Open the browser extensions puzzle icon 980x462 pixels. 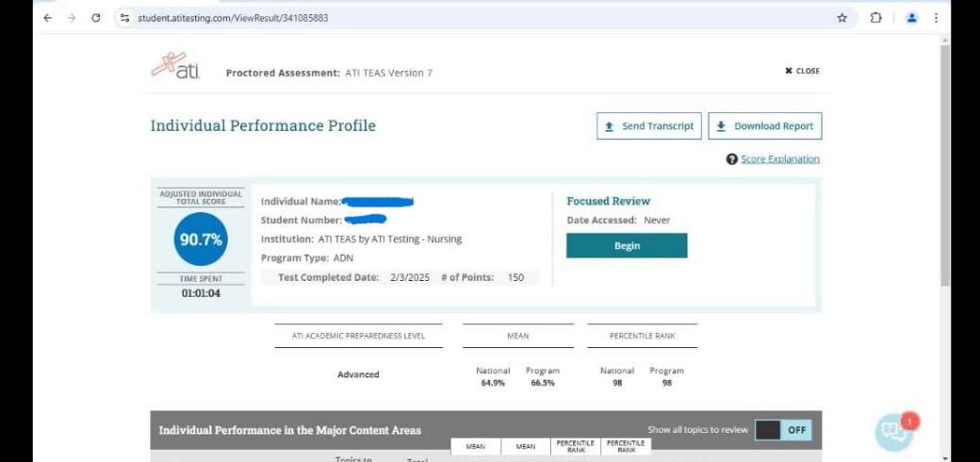pyautogui.click(x=875, y=18)
